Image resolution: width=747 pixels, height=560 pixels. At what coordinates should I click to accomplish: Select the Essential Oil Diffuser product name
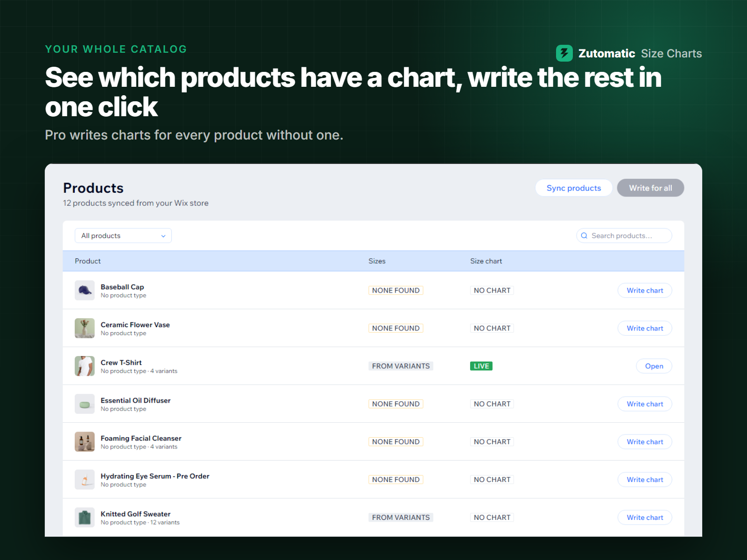coord(136,400)
